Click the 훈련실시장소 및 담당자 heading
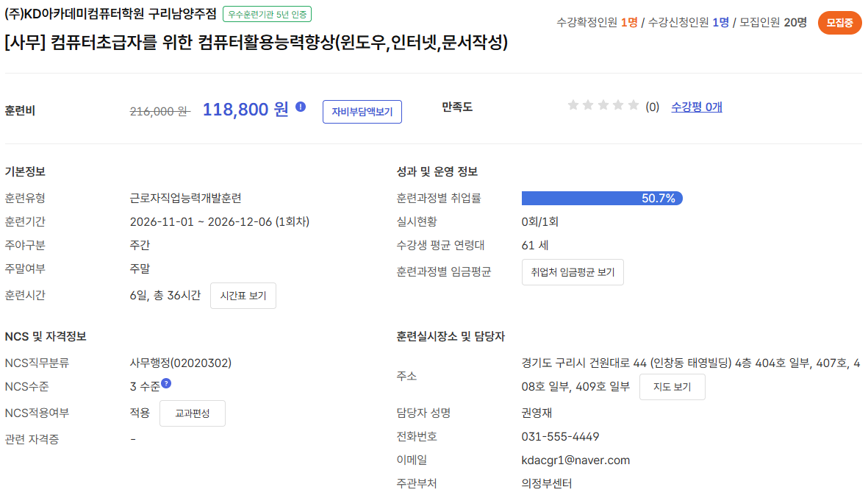The height and width of the screenshot is (498, 868). [451, 336]
